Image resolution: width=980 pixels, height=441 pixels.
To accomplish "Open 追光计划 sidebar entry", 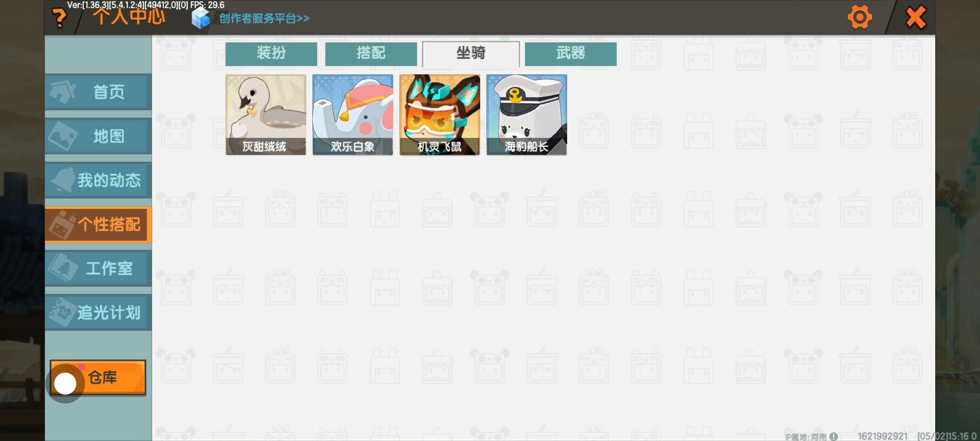I will coord(98,312).
